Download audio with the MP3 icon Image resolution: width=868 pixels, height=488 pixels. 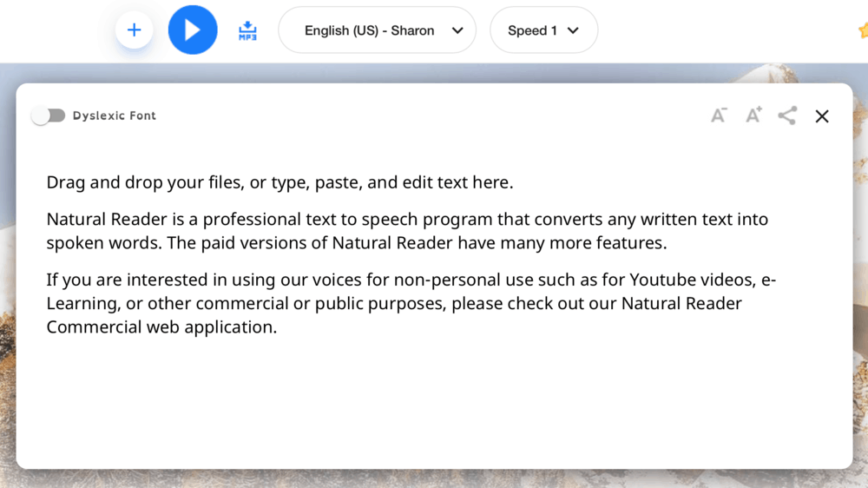tap(247, 30)
